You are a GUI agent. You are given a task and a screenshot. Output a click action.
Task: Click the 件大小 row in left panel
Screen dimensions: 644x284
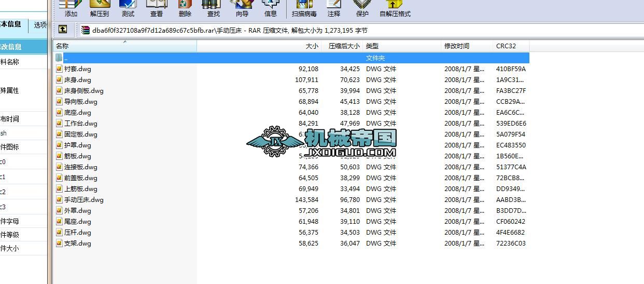pyautogui.click(x=23, y=248)
